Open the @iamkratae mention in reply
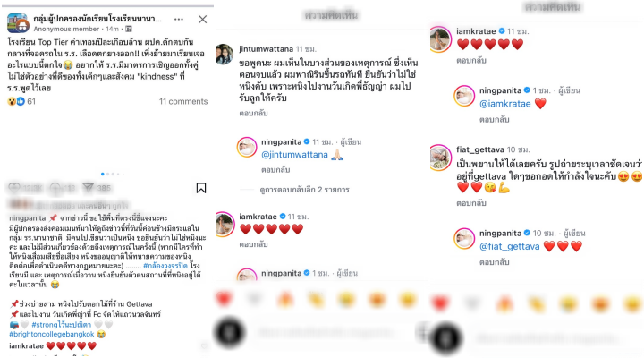 point(505,104)
